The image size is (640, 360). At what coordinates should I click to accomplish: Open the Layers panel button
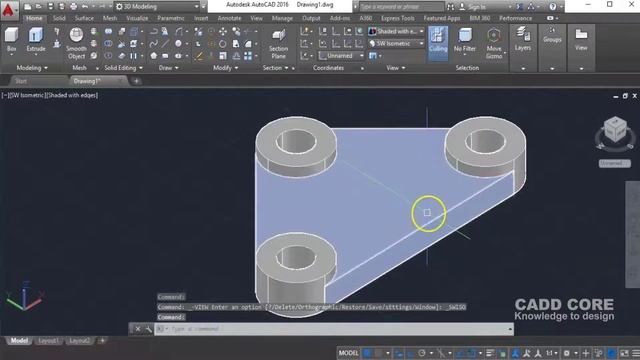tap(523, 39)
